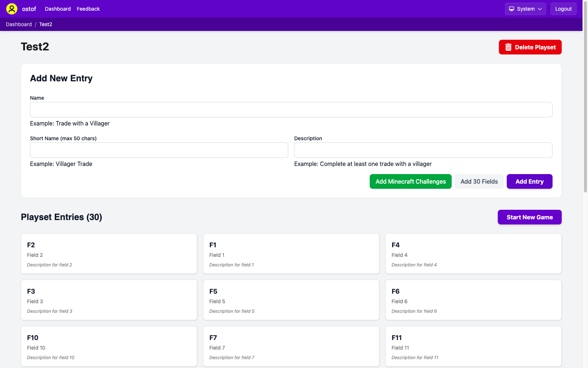Click the Short Name input field

[x=159, y=150]
